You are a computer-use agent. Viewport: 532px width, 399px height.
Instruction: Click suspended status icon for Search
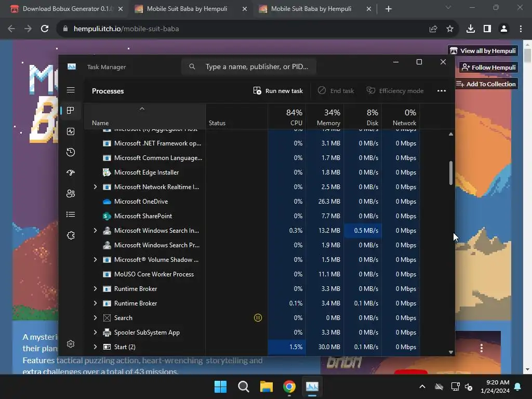click(258, 318)
